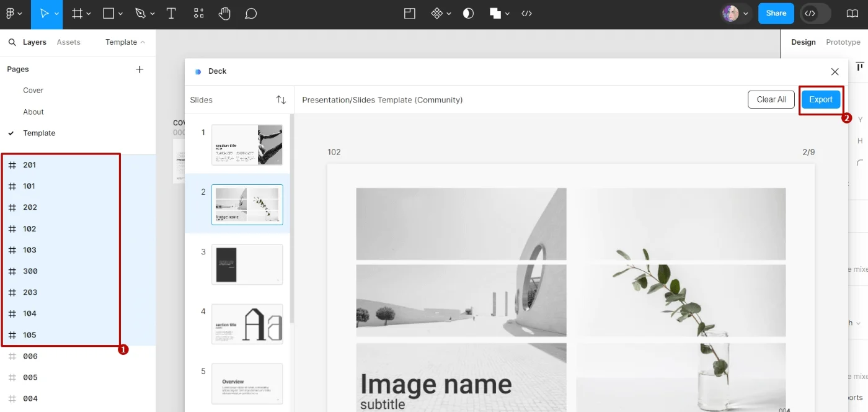Screen dimensions: 868x412
Task: Select frame 103 in layers list
Action: pyautogui.click(x=30, y=250)
